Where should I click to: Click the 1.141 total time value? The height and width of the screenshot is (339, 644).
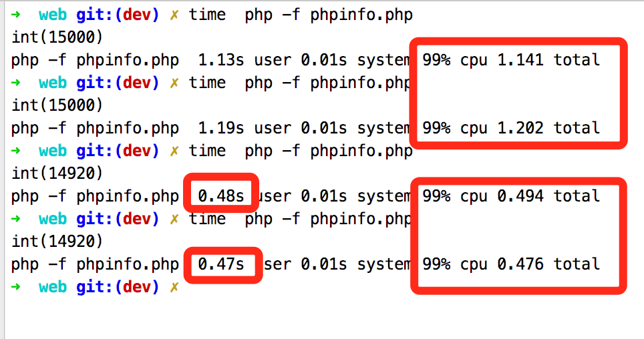tap(520, 60)
